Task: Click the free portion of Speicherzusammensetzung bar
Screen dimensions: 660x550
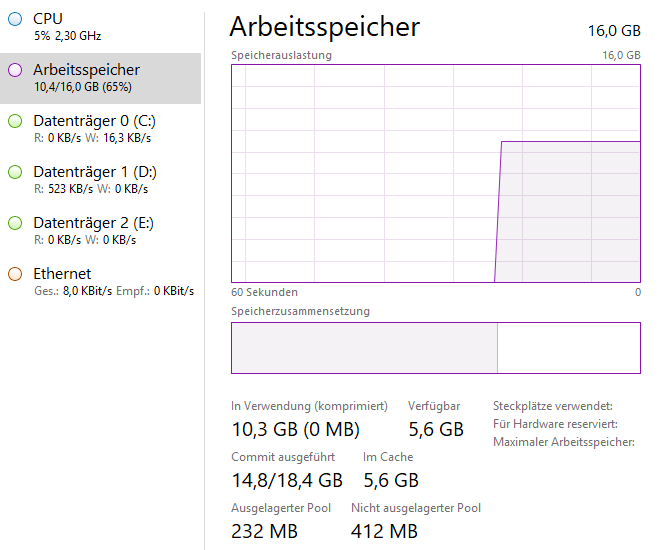Action: pos(568,348)
